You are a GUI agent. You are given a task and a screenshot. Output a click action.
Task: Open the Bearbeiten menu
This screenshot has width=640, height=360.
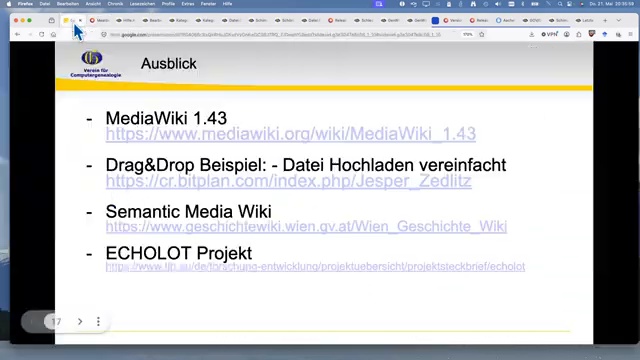[x=68, y=4]
